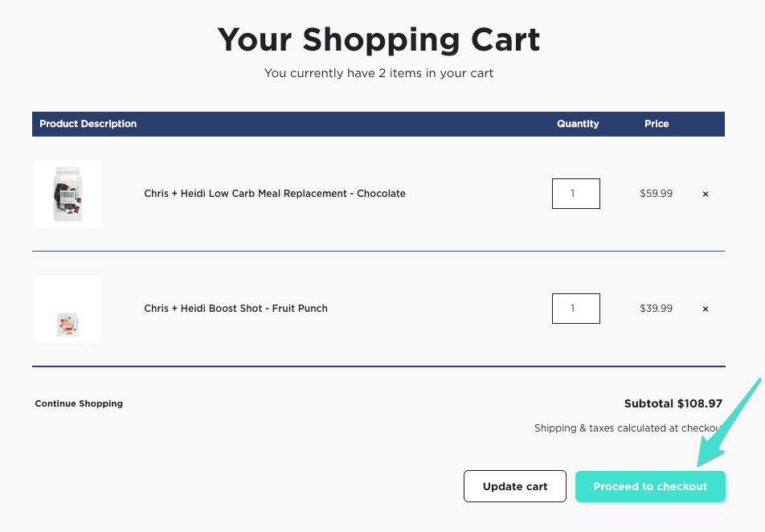Click the Continue Shopping link

click(x=79, y=403)
